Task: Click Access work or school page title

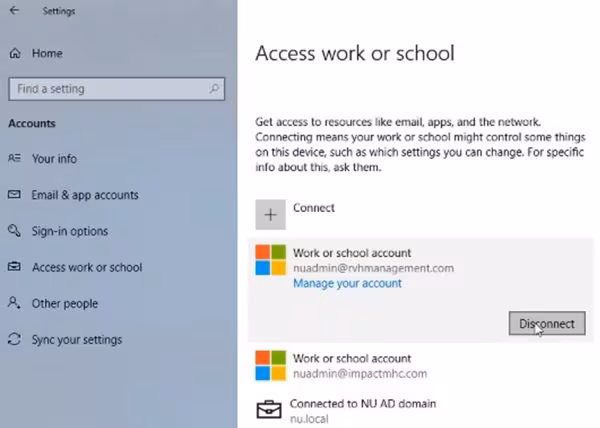Action: tap(355, 53)
